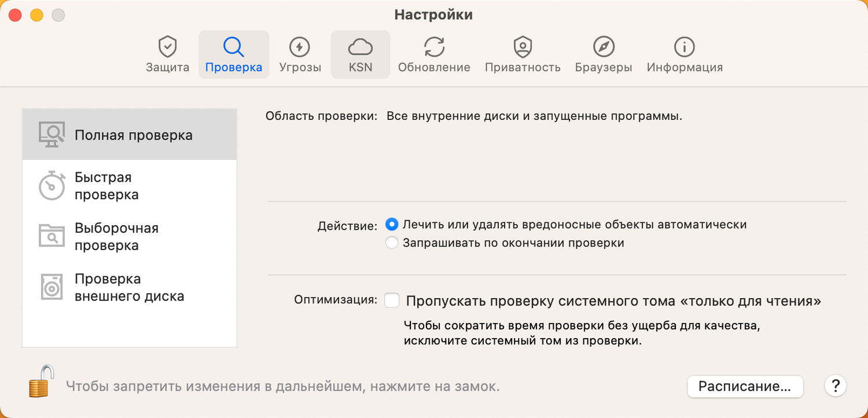Open the Защита shield icon tab
This screenshot has width=868, height=418.
pos(167,46)
